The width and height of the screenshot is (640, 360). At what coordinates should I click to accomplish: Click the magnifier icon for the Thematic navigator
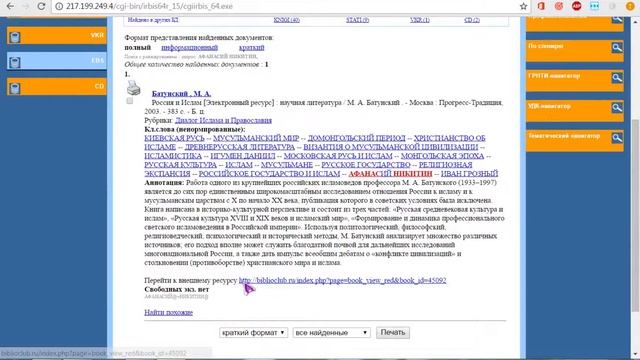(x=617, y=138)
